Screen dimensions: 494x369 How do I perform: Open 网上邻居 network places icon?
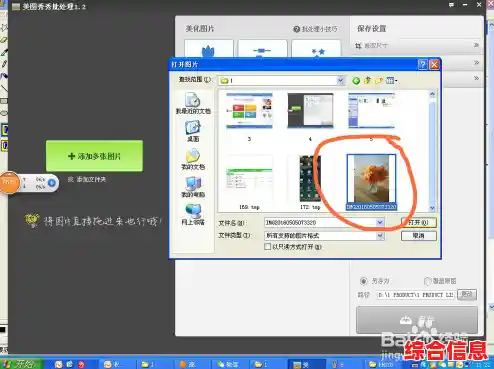pos(193,214)
